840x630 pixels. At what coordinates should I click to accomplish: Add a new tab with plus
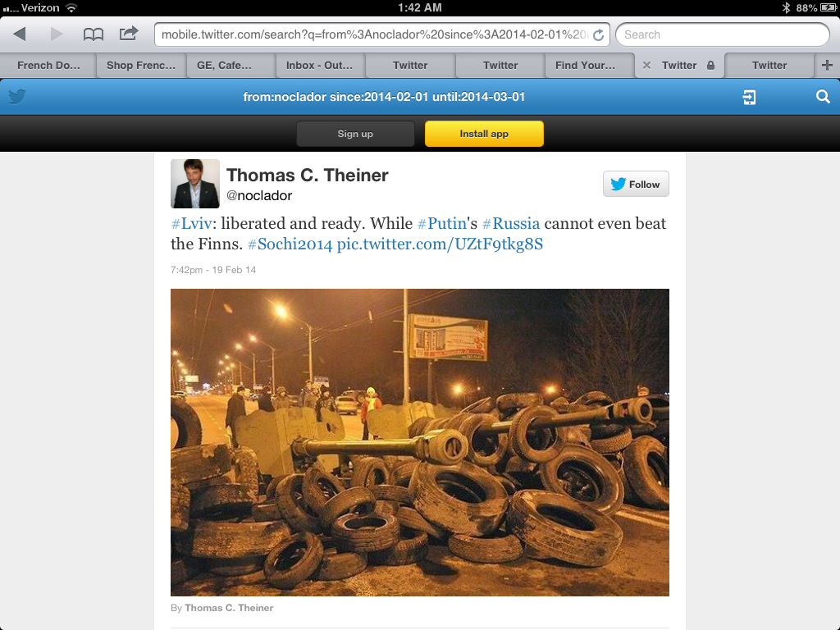[827, 66]
